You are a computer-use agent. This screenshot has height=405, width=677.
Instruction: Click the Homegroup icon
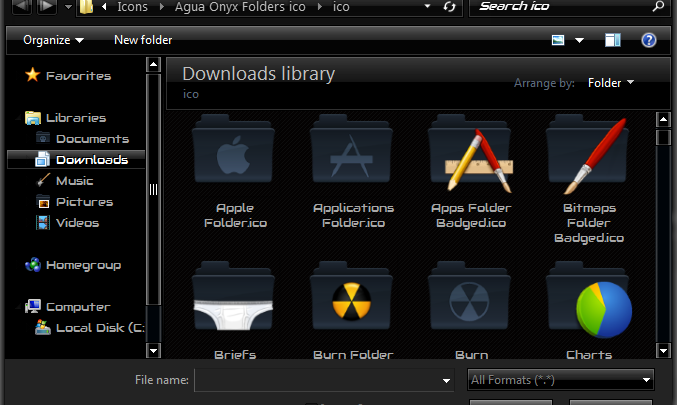point(33,265)
